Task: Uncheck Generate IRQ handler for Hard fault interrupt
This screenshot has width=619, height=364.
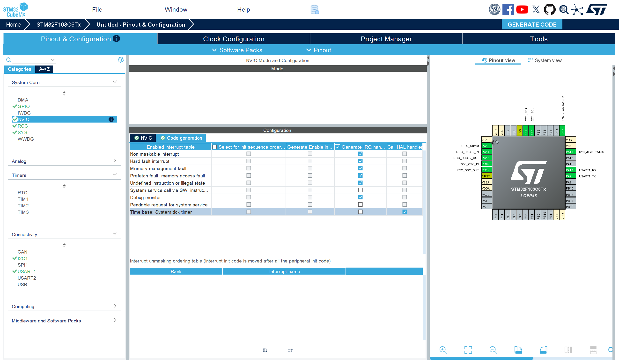Action: (360, 161)
